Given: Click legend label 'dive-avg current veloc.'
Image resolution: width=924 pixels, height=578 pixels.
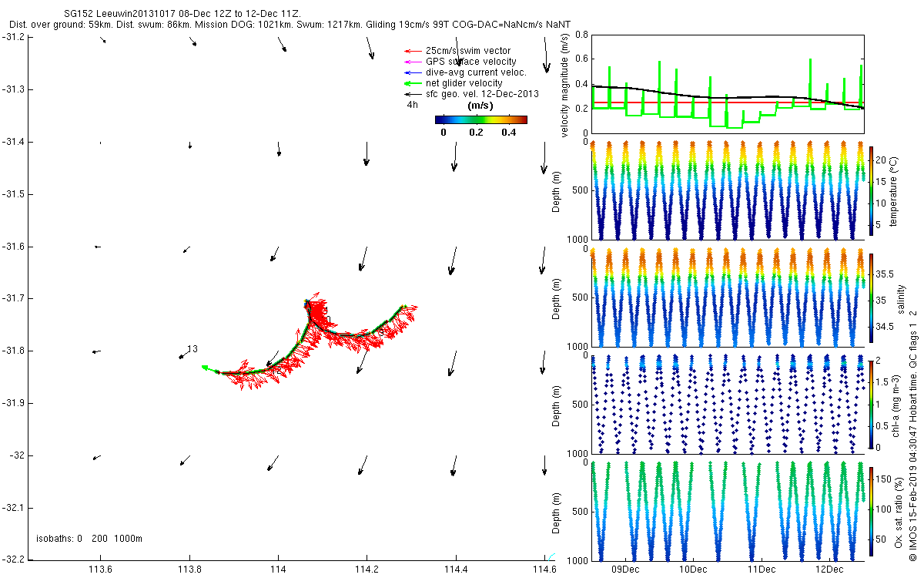Looking at the screenshot, I should [x=476, y=72].
